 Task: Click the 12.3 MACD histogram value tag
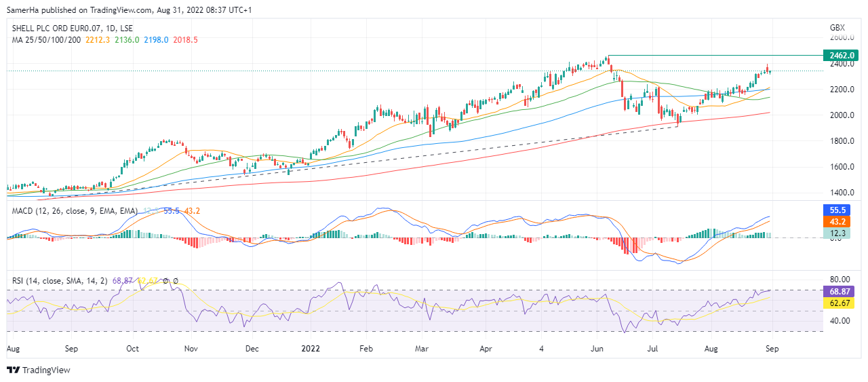pyautogui.click(x=840, y=233)
